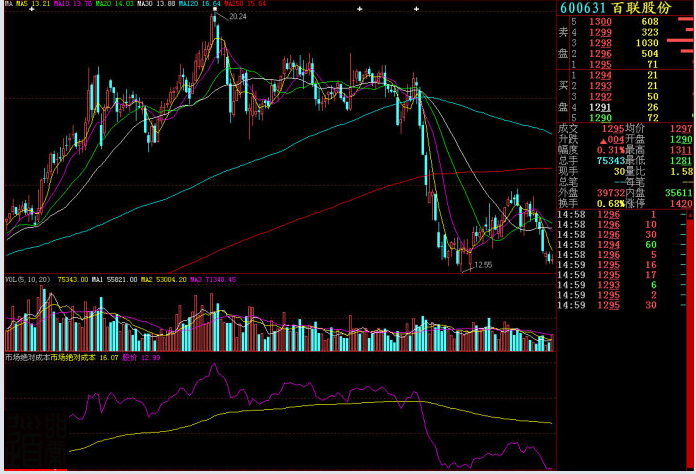This screenshot has height=474, width=696.
Task: Click the 换手 value 0.68%
Action: [611, 203]
